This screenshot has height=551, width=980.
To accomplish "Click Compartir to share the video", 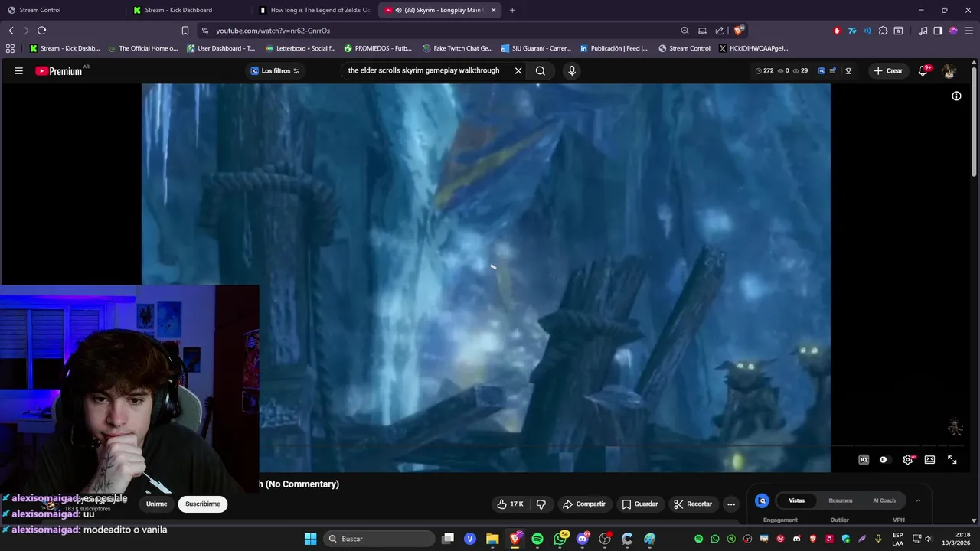I will 583,504.
